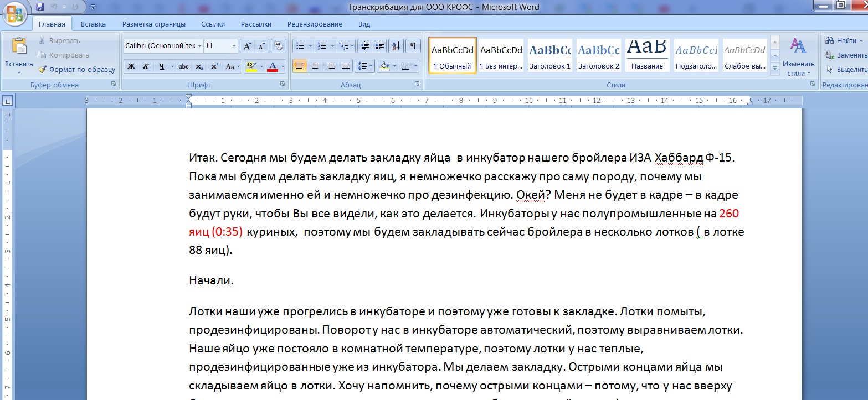Image resolution: width=868 pixels, height=400 pixels.
Task: Sort text with the А-Я sort icon
Action: pyautogui.click(x=396, y=46)
